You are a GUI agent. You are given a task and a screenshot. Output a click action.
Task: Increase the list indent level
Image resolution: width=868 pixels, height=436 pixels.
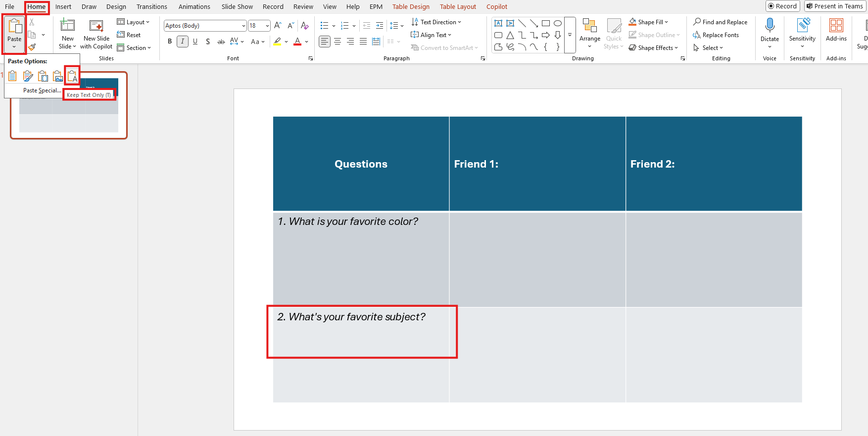(380, 25)
